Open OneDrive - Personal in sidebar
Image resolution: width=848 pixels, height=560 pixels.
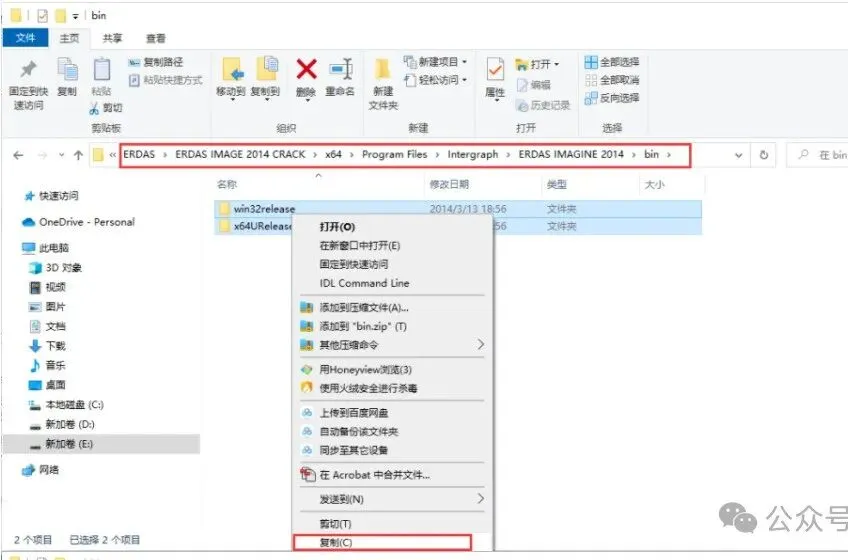click(x=78, y=222)
